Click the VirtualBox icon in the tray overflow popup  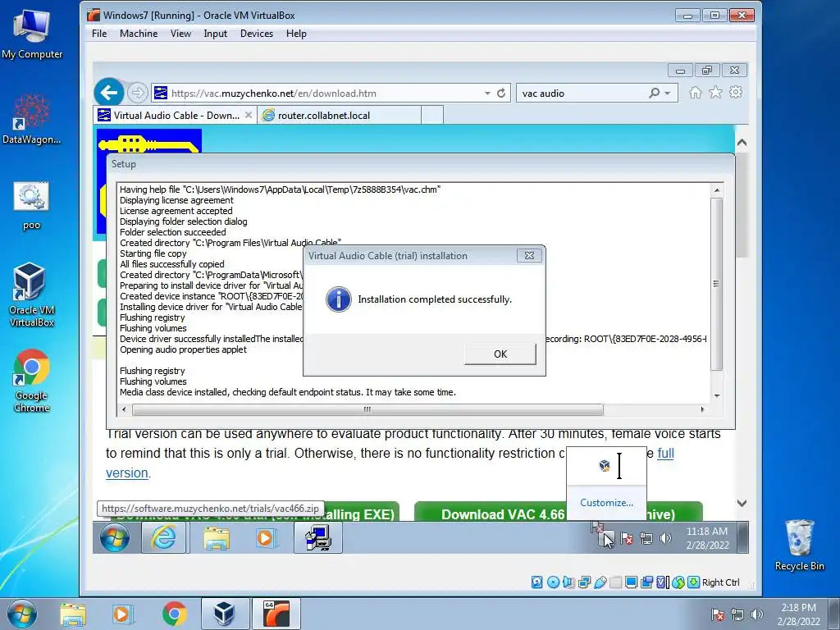(605, 466)
